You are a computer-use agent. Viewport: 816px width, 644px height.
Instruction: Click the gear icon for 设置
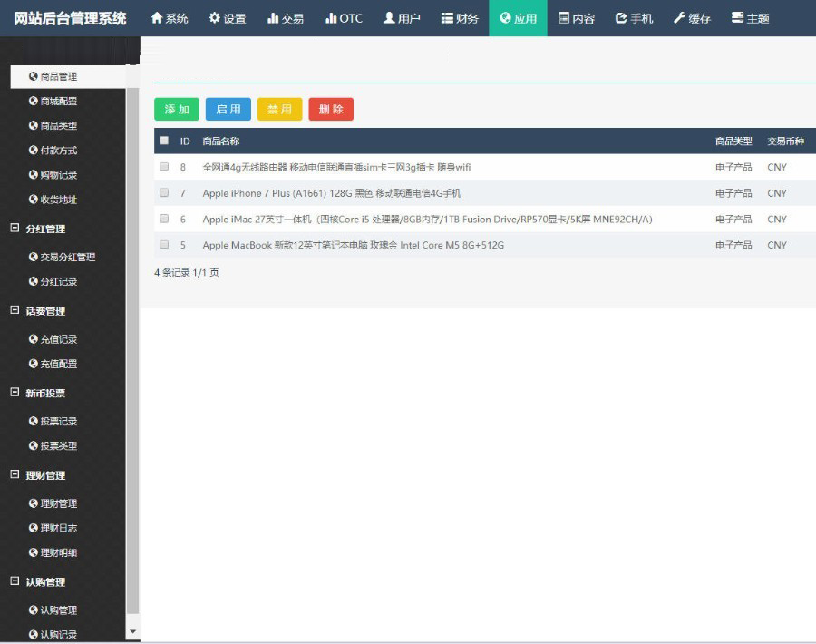pyautogui.click(x=214, y=18)
